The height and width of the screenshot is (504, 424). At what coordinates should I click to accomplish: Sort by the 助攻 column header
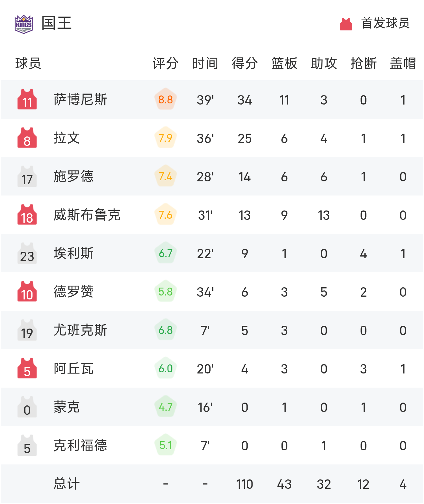(x=324, y=63)
